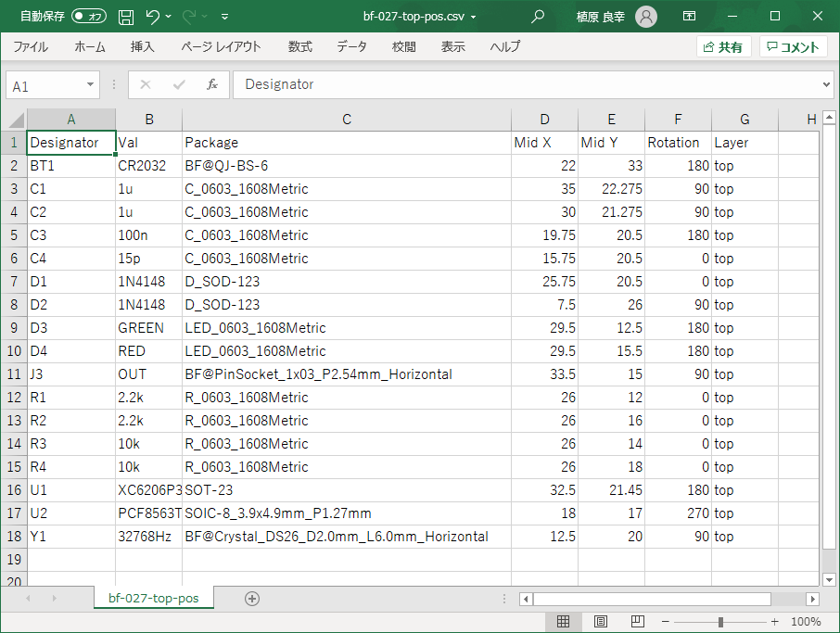Open the file name dropdown in title bar
840x633 pixels.
[x=473, y=17]
